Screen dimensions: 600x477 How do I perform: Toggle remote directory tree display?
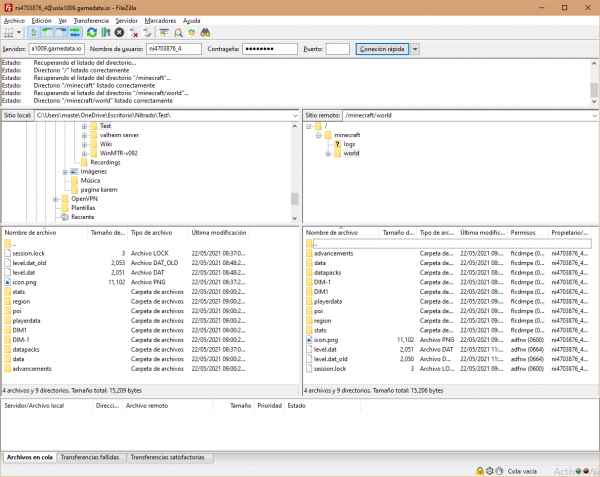tap(61, 33)
